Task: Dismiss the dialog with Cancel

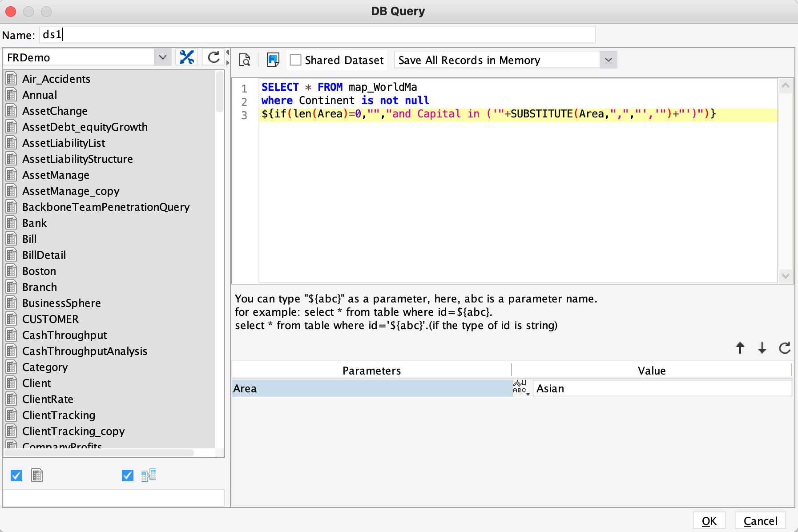Action: tap(760, 520)
